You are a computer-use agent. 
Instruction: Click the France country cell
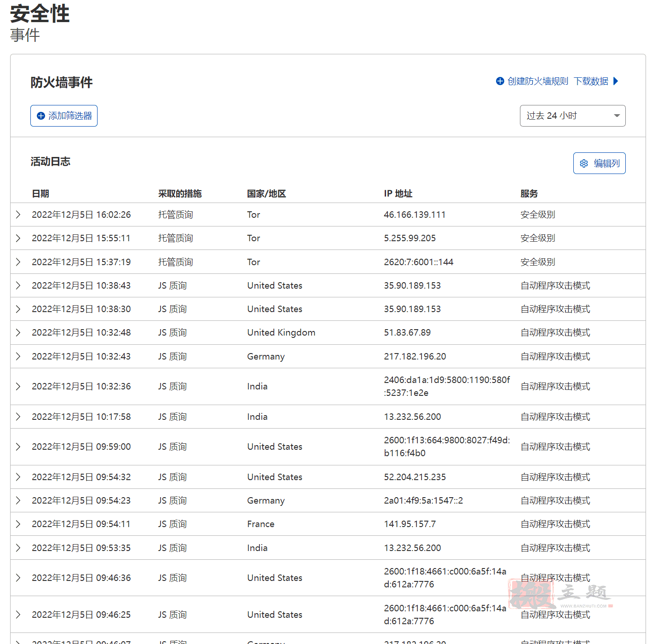(260, 524)
